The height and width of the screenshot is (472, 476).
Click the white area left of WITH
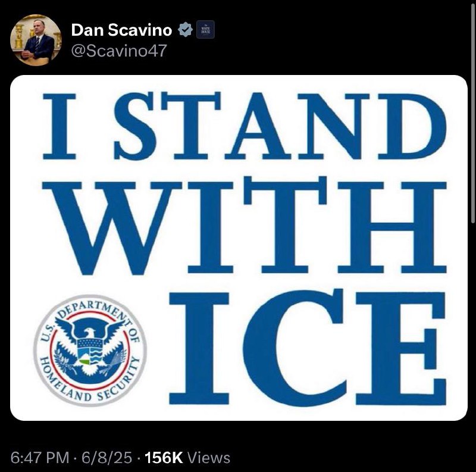point(26,226)
